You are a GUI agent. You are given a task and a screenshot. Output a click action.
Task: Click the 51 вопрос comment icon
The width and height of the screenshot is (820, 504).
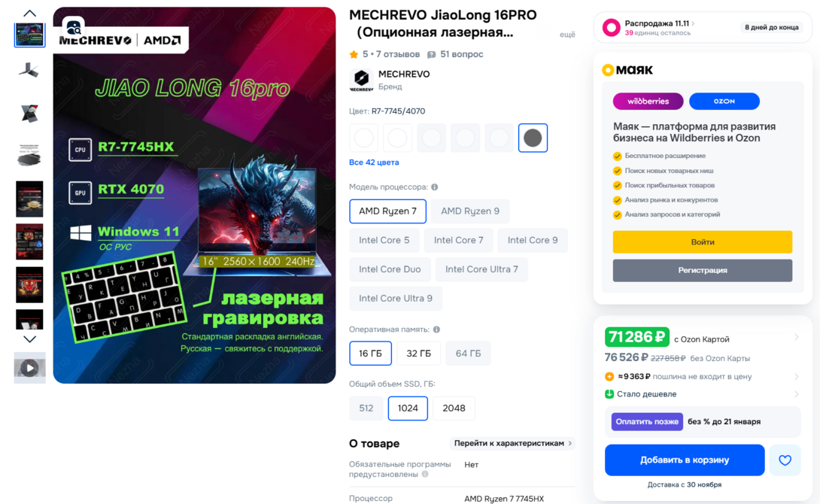[x=432, y=54]
